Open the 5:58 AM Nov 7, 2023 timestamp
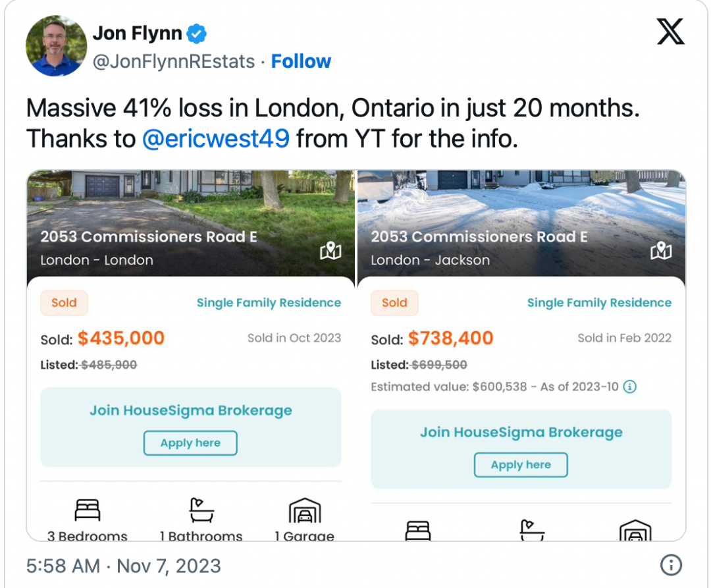711x588 pixels. pyautogui.click(x=123, y=566)
